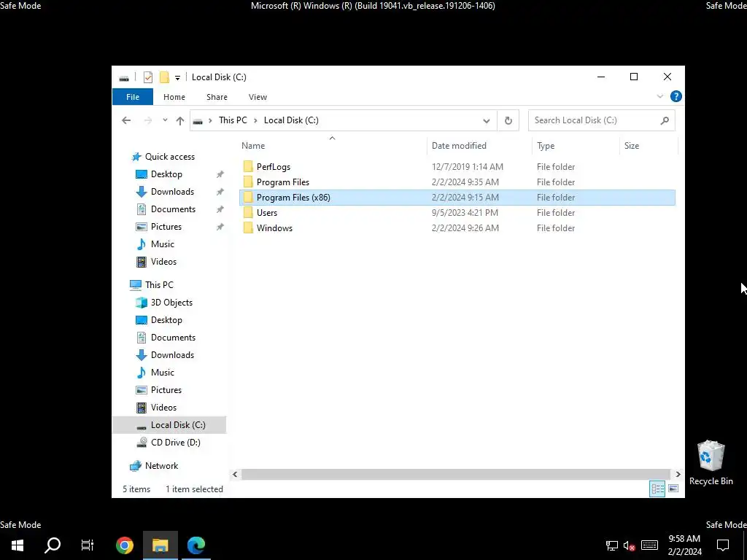Select the Recycle Bin desktop icon
The width and height of the screenshot is (747, 560).
pos(711,462)
